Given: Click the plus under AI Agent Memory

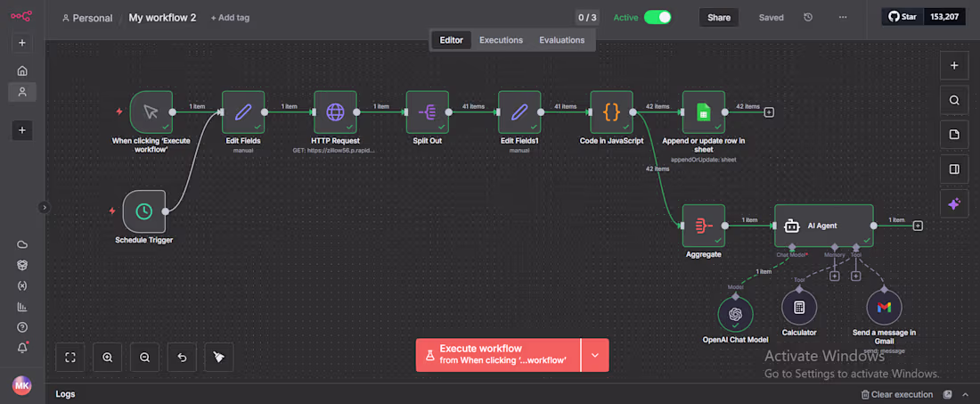Looking at the screenshot, I should 834,276.
